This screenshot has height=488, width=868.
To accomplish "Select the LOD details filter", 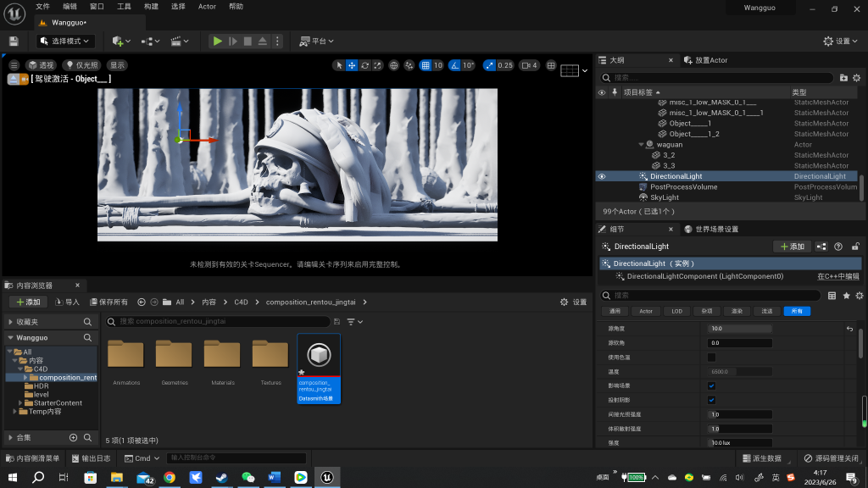I will pyautogui.click(x=677, y=312).
